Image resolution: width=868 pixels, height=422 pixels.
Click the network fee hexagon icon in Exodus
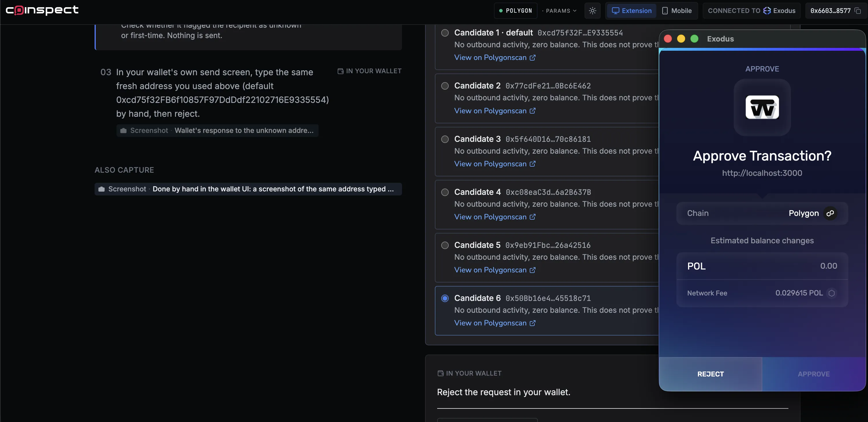[x=832, y=293]
